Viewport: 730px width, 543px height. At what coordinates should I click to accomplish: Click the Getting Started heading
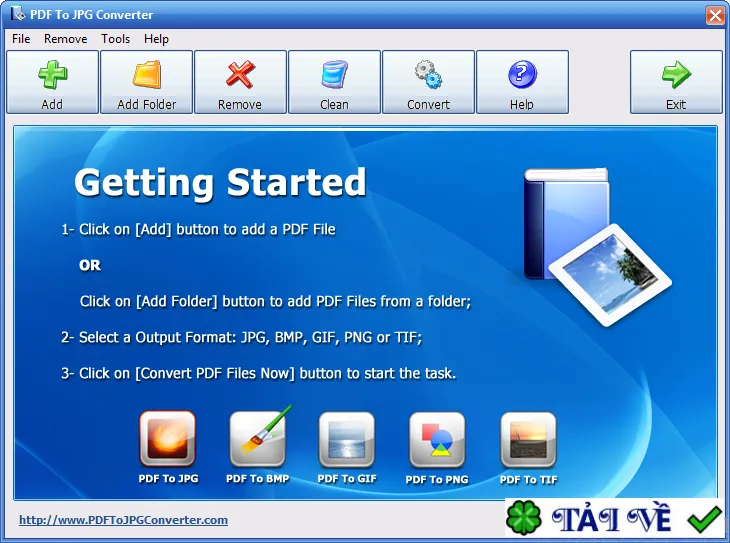click(220, 183)
